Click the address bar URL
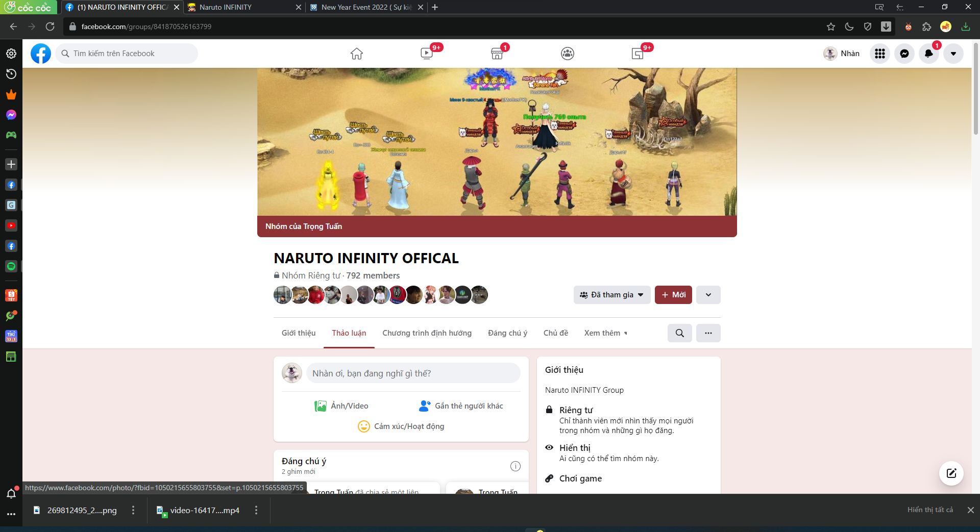 pos(146,27)
